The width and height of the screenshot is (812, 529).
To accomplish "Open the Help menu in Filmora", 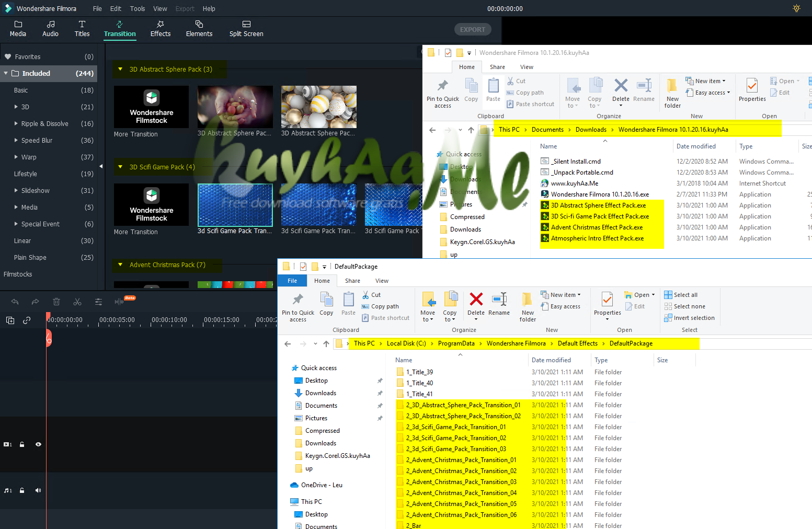I will 209,8.
